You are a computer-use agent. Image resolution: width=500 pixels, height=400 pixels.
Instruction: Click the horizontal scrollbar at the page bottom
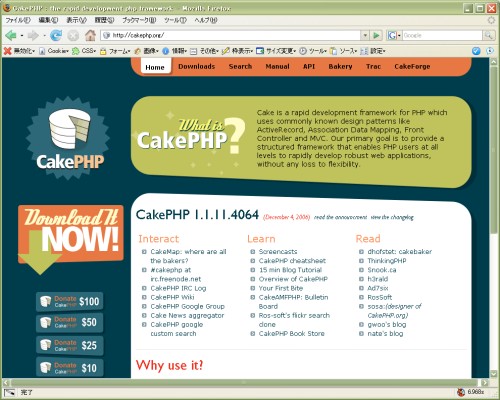tap(243, 382)
